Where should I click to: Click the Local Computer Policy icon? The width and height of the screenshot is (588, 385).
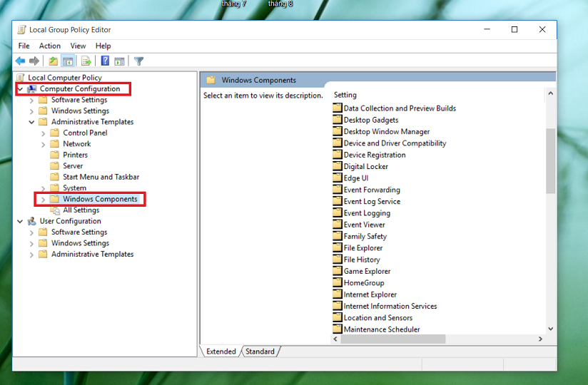(21, 77)
